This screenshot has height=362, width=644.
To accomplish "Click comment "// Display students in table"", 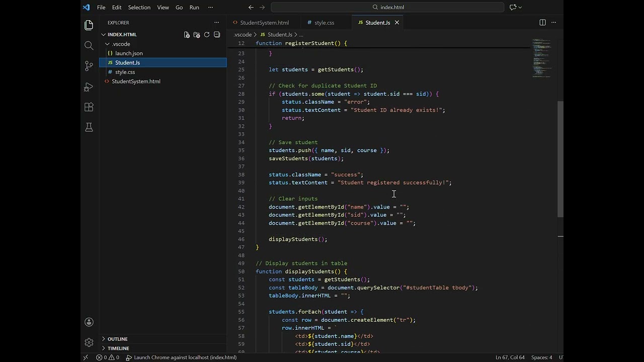I will coord(301,263).
